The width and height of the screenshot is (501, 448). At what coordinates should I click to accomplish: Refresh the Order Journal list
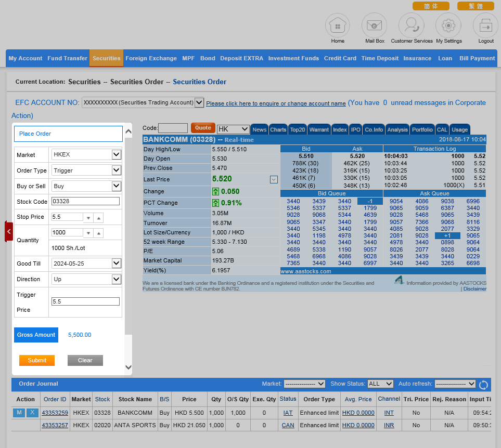coord(483,385)
